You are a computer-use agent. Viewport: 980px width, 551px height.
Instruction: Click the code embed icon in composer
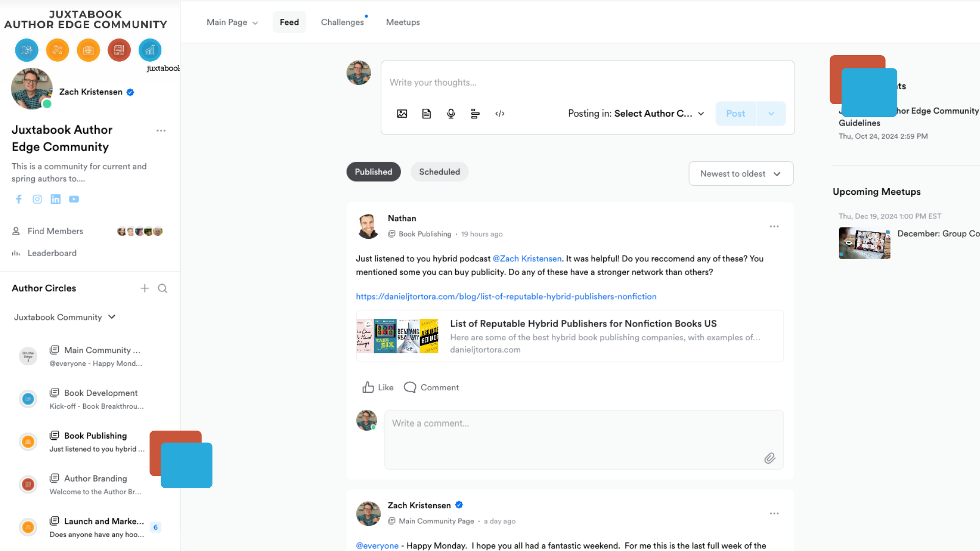pos(500,114)
